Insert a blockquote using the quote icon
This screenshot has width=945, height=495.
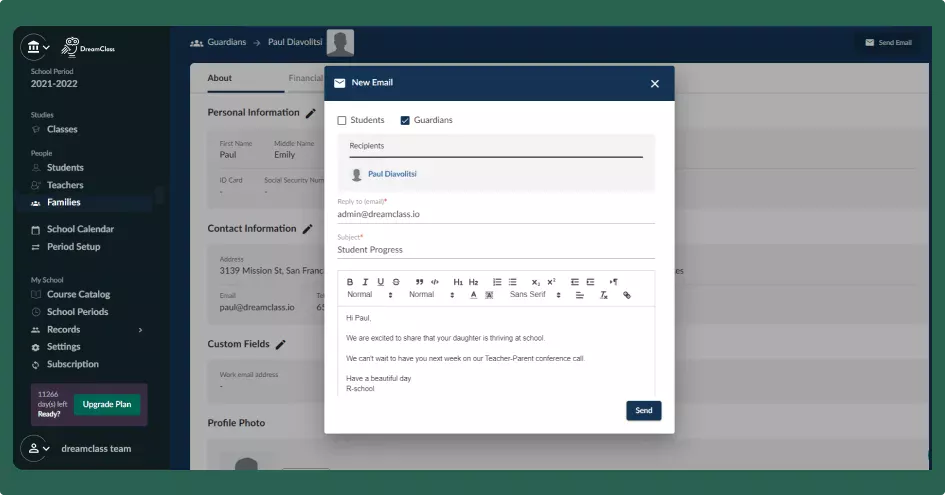tap(419, 282)
